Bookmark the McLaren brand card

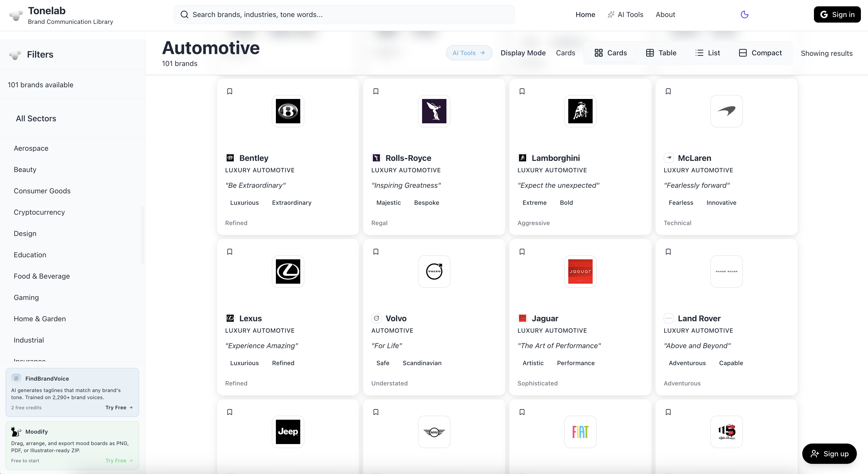[x=669, y=91]
